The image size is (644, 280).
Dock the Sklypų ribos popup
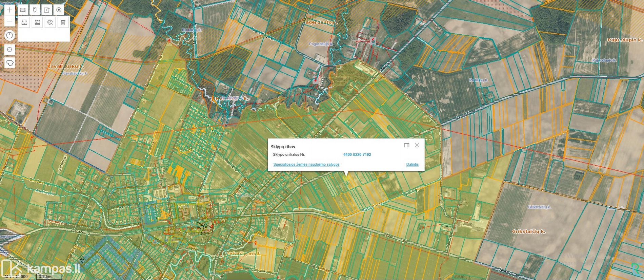[x=406, y=145]
